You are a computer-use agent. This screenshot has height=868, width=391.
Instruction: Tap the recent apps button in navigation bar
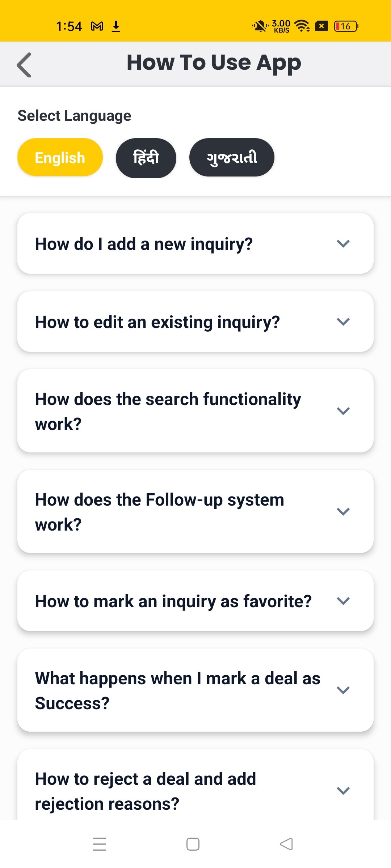pos(100,844)
